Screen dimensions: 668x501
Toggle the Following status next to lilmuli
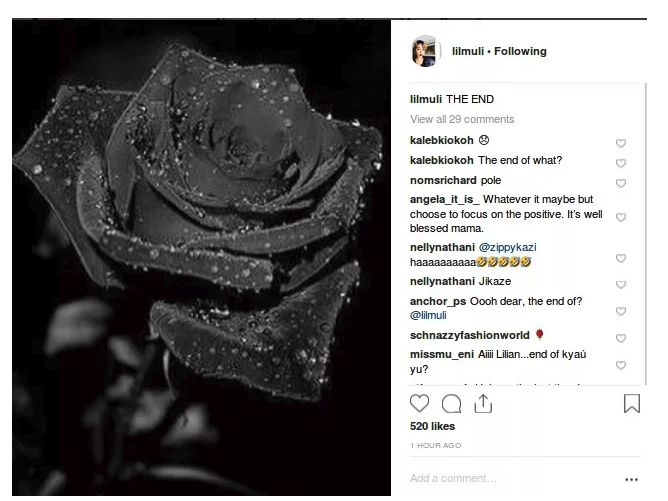coord(520,51)
